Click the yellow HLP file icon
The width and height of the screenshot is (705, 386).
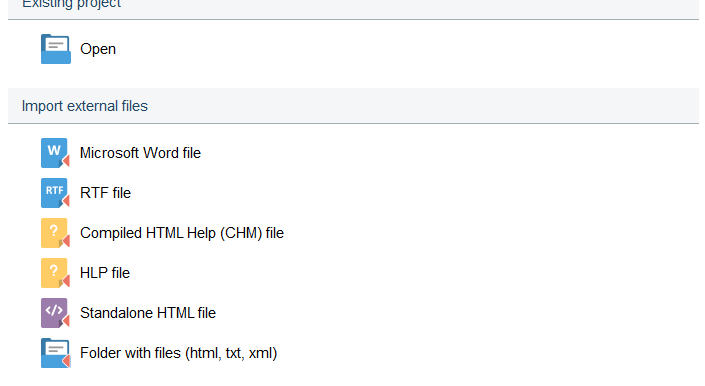tap(55, 273)
